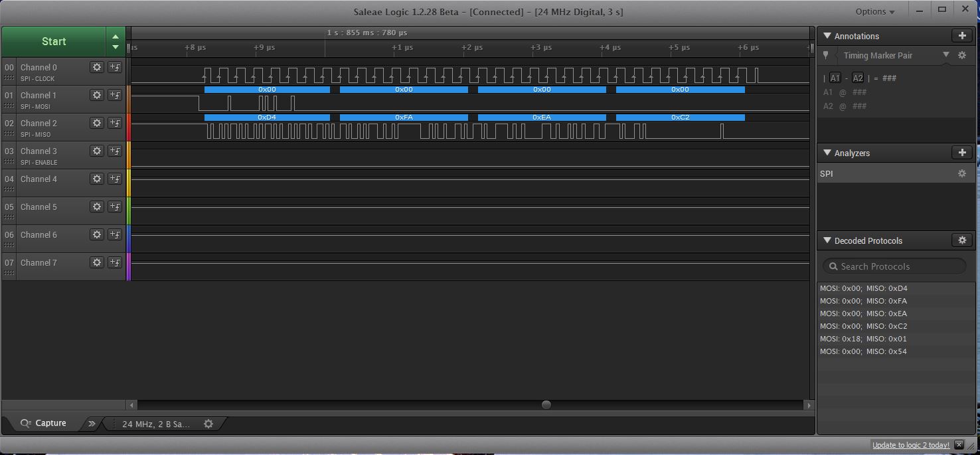
Task: Open Channel 4 settings gear
Action: 97,179
